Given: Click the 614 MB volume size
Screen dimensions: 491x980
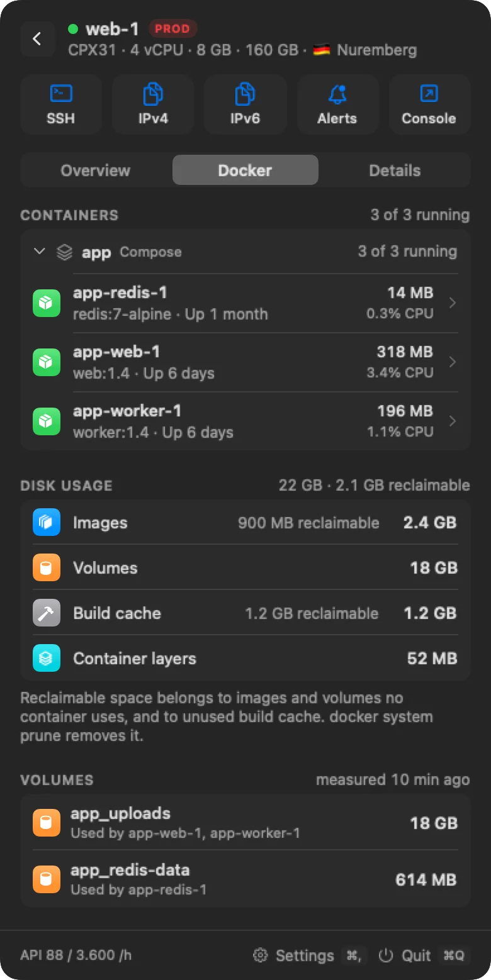Looking at the screenshot, I should tap(426, 879).
